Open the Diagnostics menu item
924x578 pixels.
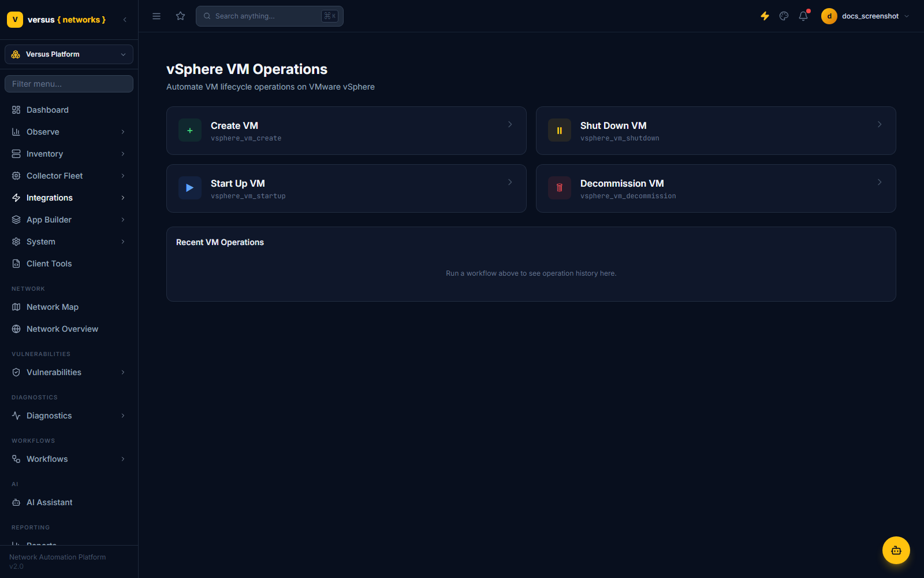(x=69, y=416)
